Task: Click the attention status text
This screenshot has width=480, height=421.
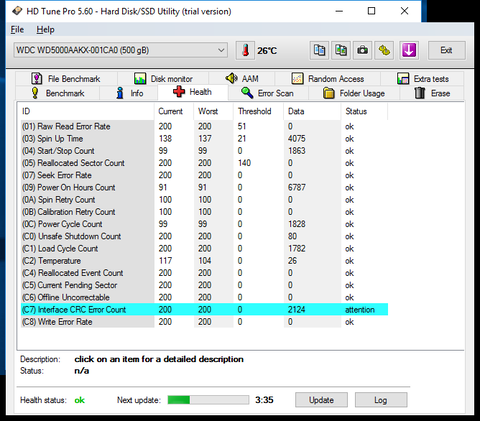Action: [360, 310]
